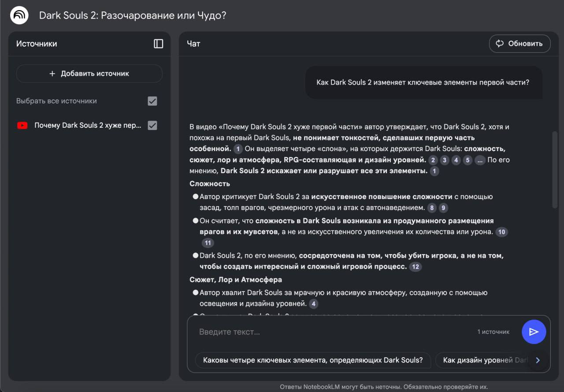Open the Почему Dark Souls 2 хуже source

coord(88,126)
